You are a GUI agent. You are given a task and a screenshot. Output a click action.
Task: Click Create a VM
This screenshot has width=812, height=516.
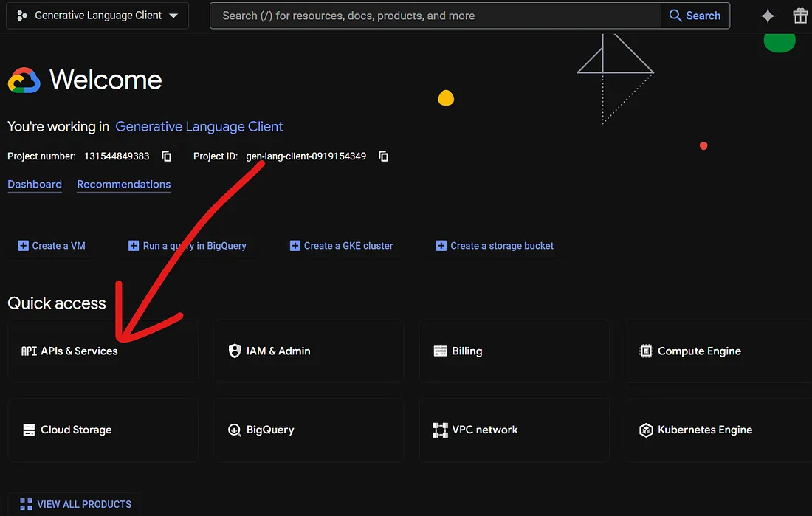(x=52, y=246)
